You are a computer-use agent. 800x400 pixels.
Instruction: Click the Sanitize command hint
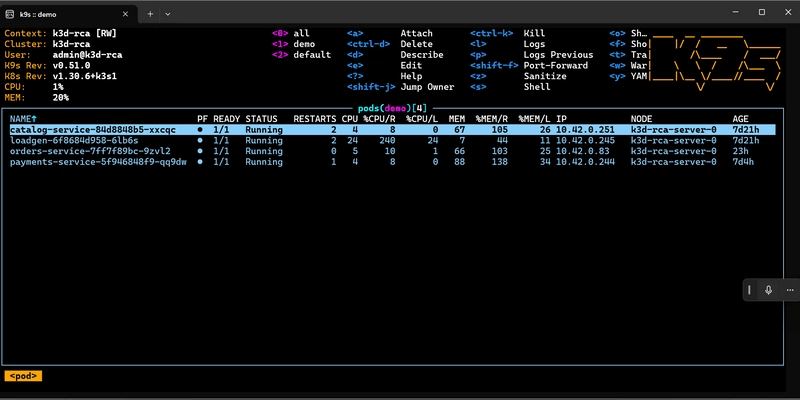(545, 76)
